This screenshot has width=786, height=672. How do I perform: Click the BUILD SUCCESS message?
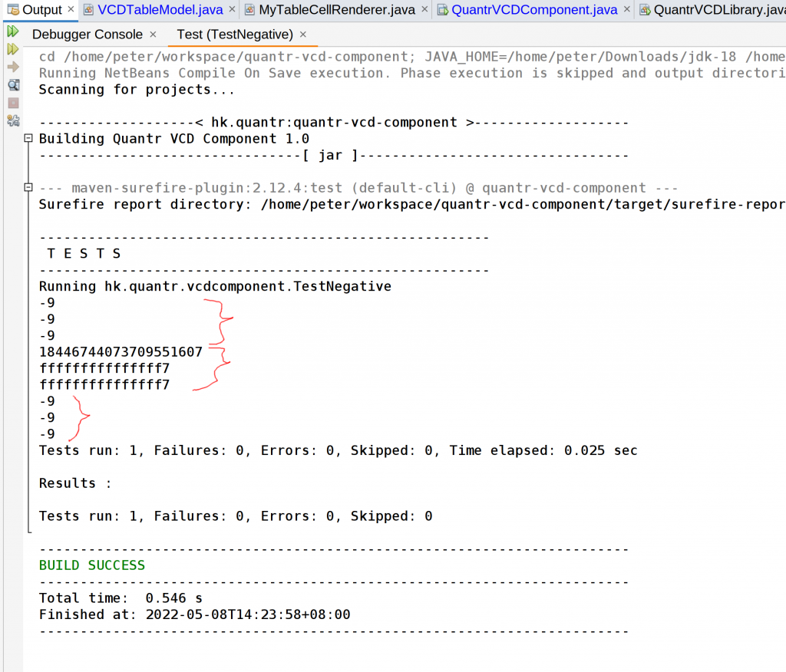coord(91,564)
